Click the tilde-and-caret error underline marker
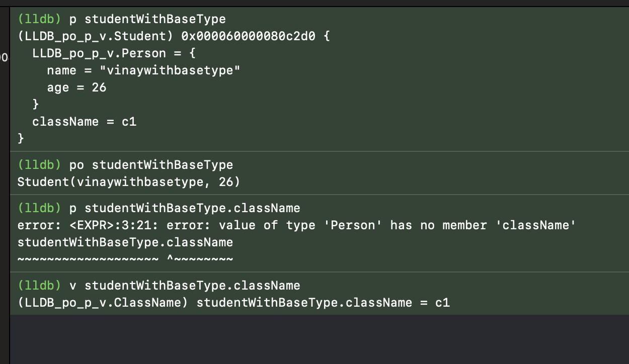 pos(125,259)
